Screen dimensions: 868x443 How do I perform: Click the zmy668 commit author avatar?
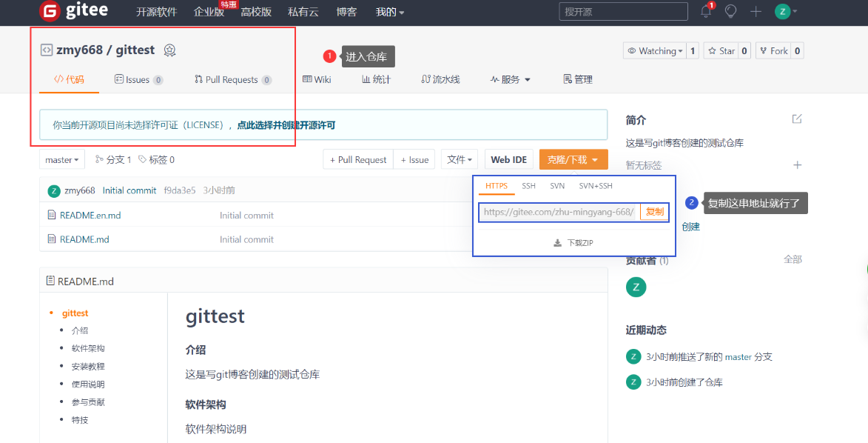click(x=54, y=190)
